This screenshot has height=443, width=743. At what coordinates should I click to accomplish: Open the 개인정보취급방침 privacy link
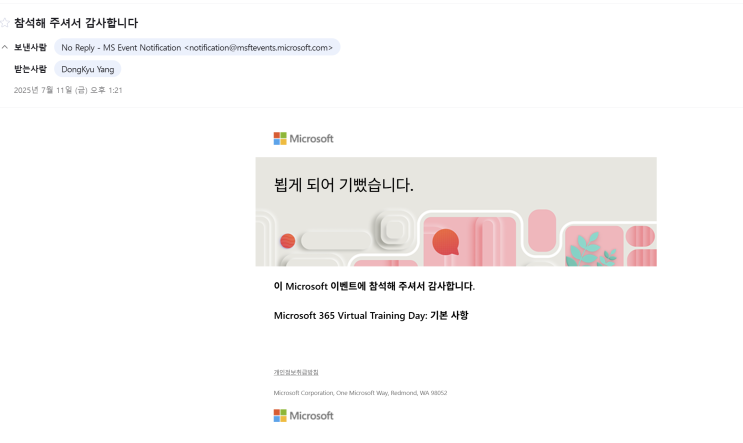(296, 372)
